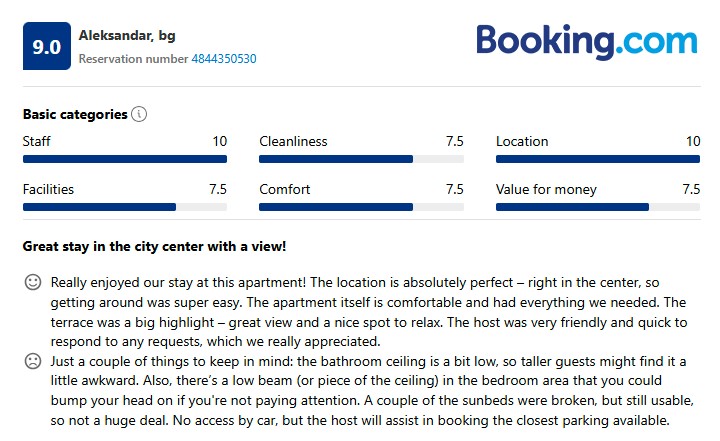The height and width of the screenshot is (441, 720).
Task: Click the sad frowning face icon
Action: (33, 360)
